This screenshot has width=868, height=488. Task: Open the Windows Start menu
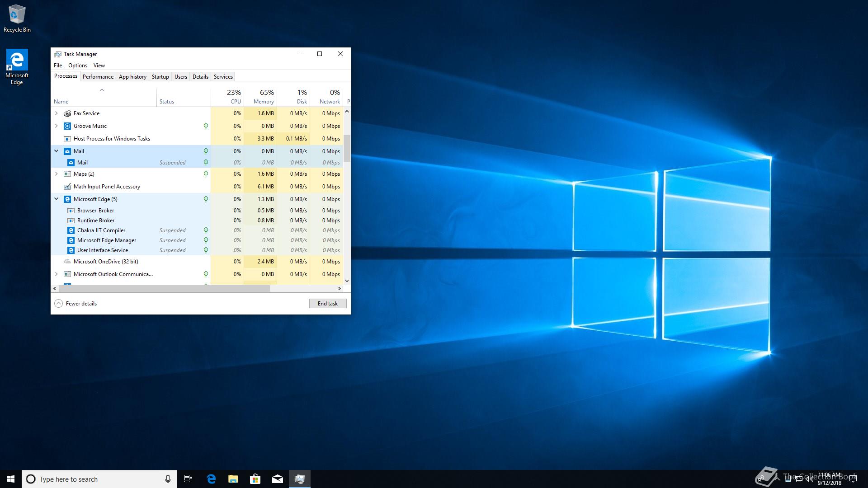click(x=11, y=479)
